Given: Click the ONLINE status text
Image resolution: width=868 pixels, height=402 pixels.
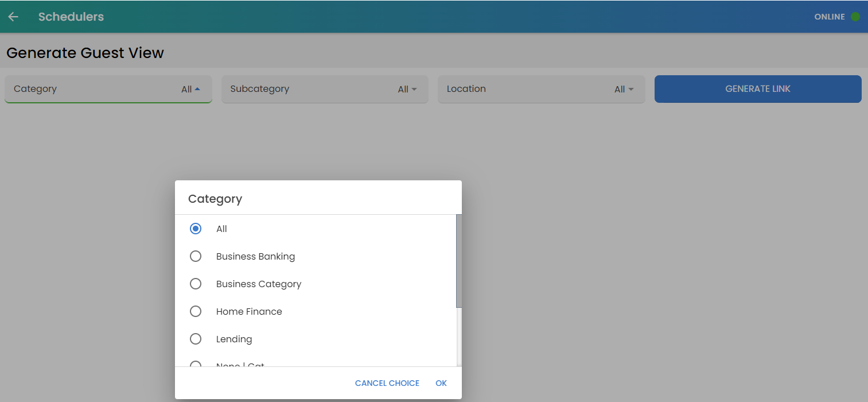Looking at the screenshot, I should pyautogui.click(x=829, y=17).
